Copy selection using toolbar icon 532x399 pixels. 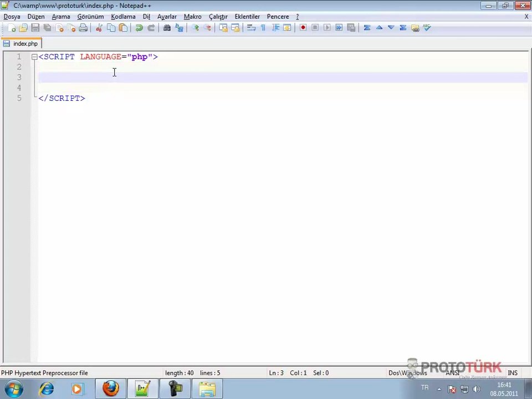click(x=111, y=28)
